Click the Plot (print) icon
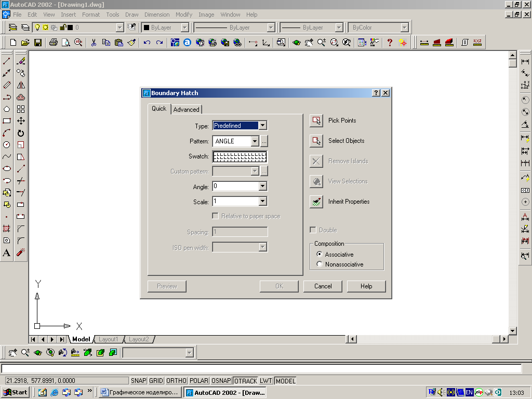This screenshot has width=532, height=399. click(54, 43)
